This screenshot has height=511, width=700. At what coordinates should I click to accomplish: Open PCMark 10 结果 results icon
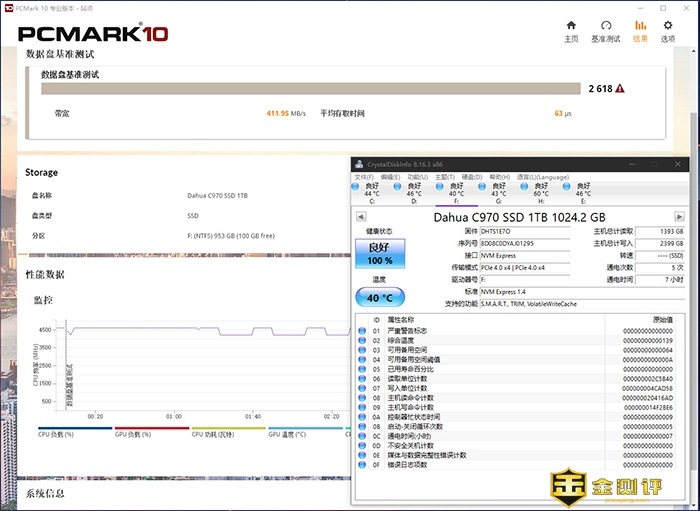640,31
